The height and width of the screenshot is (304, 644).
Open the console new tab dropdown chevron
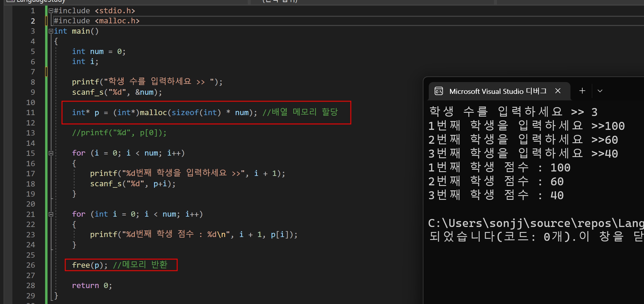click(600, 91)
